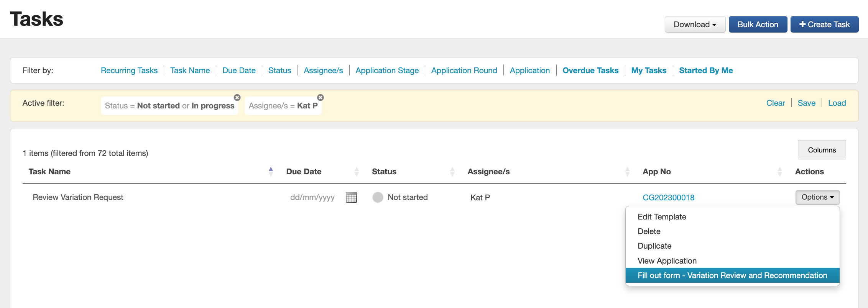Sort by Assignee/s column sort arrows
Viewport: 868px width, 308px height.
(x=627, y=172)
